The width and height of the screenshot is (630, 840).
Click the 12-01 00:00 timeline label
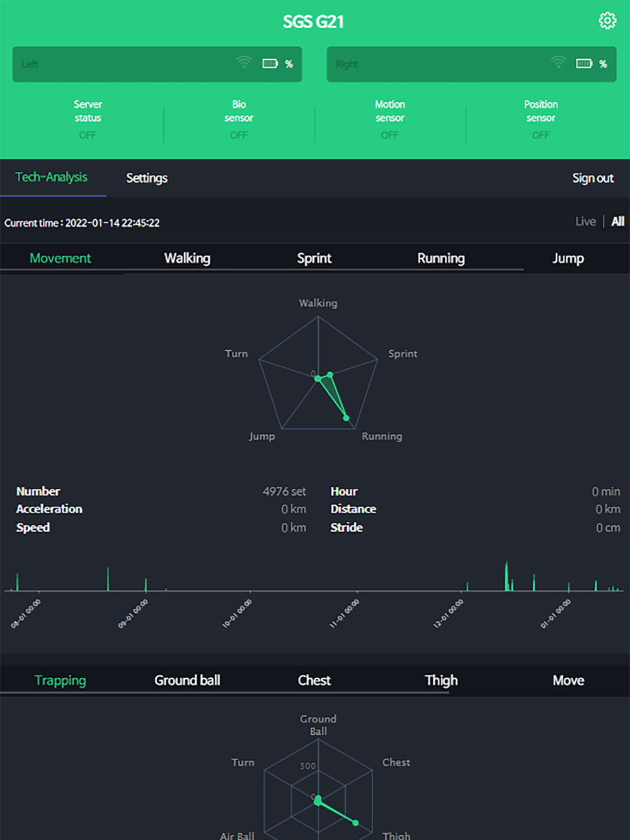448,614
